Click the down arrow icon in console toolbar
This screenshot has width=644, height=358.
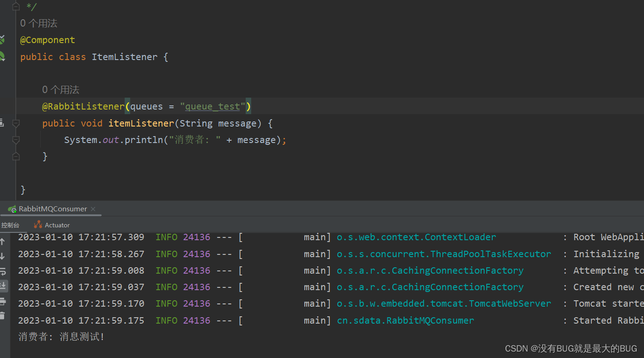(x=3, y=256)
